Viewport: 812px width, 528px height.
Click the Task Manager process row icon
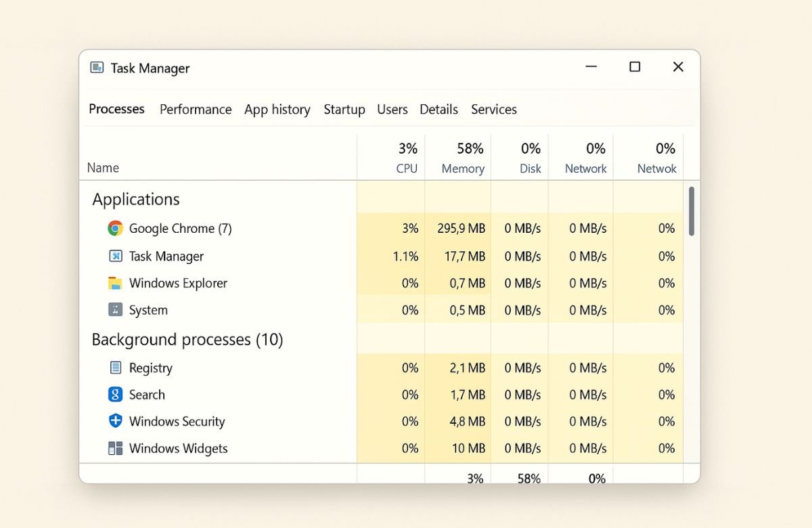[116, 256]
